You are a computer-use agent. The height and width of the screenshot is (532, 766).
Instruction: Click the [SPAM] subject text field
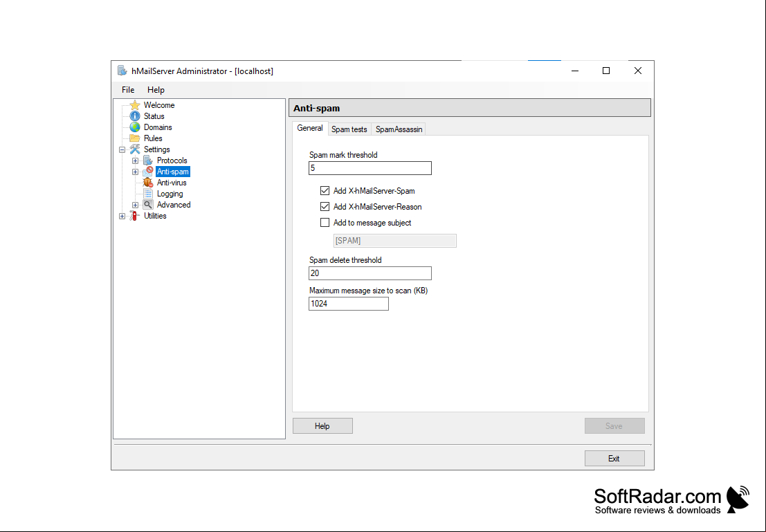click(394, 240)
